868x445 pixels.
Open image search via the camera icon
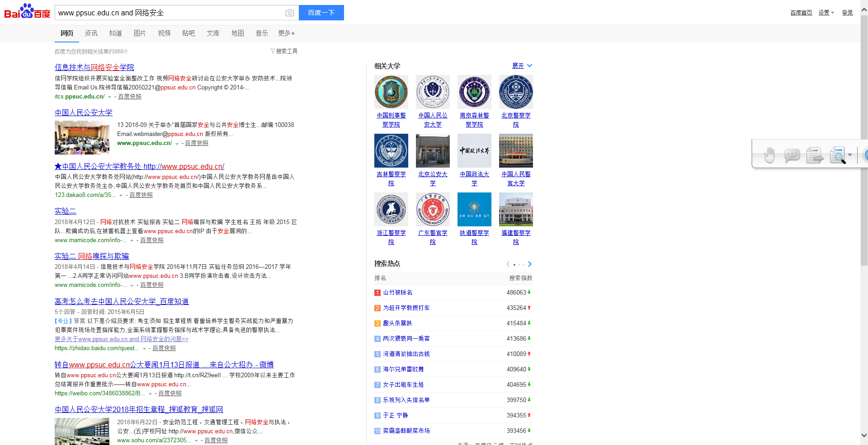(x=290, y=13)
